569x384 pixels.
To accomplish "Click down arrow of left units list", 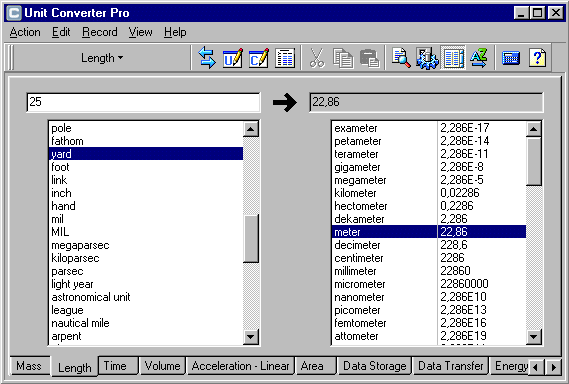I will [x=250, y=336].
